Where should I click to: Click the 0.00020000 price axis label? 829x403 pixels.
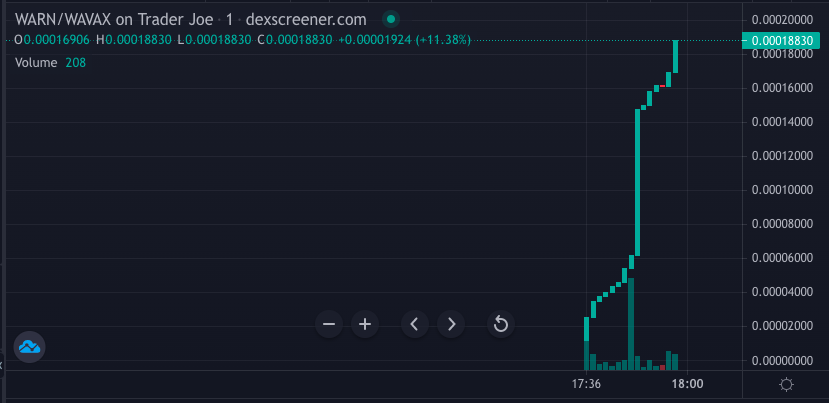(x=782, y=20)
